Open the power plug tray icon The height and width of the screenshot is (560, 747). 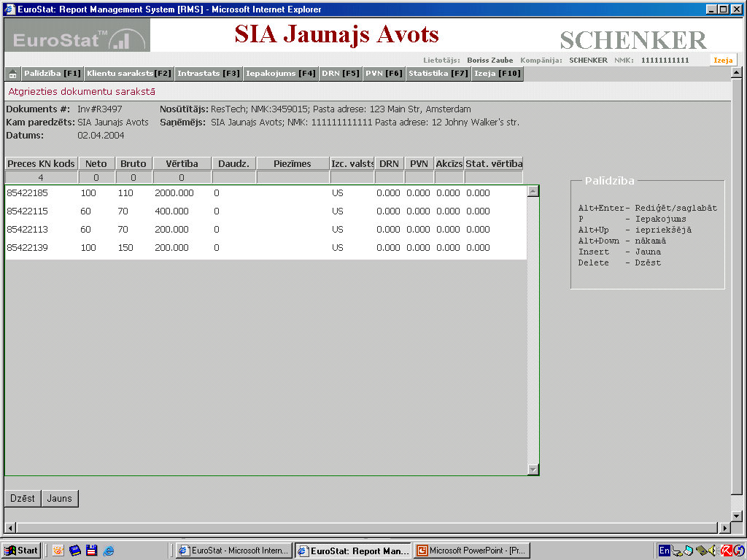tap(676, 551)
